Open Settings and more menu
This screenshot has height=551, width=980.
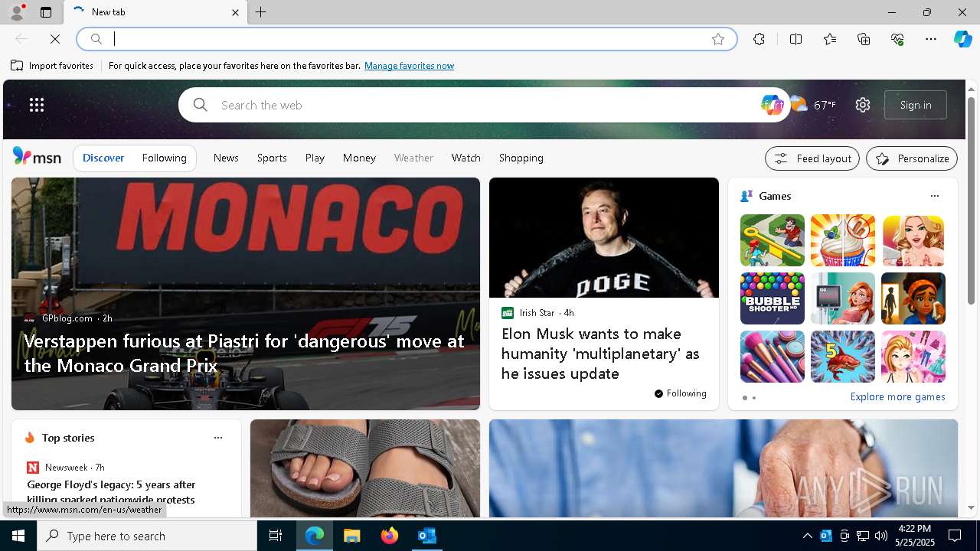coord(931,39)
